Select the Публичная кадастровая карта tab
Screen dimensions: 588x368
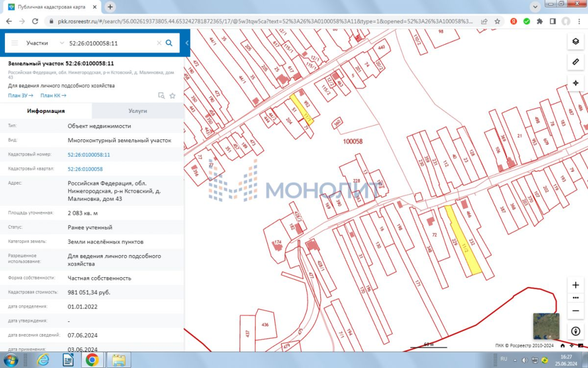(x=51, y=7)
